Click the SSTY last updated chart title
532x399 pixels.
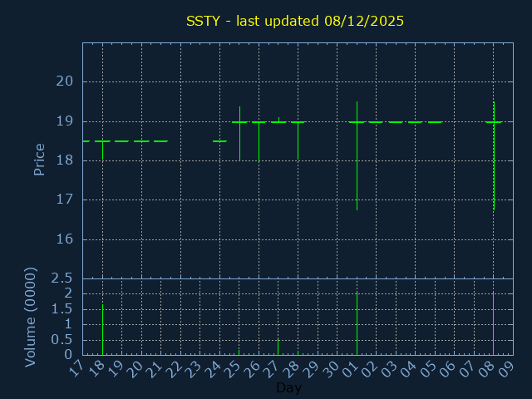pos(294,21)
